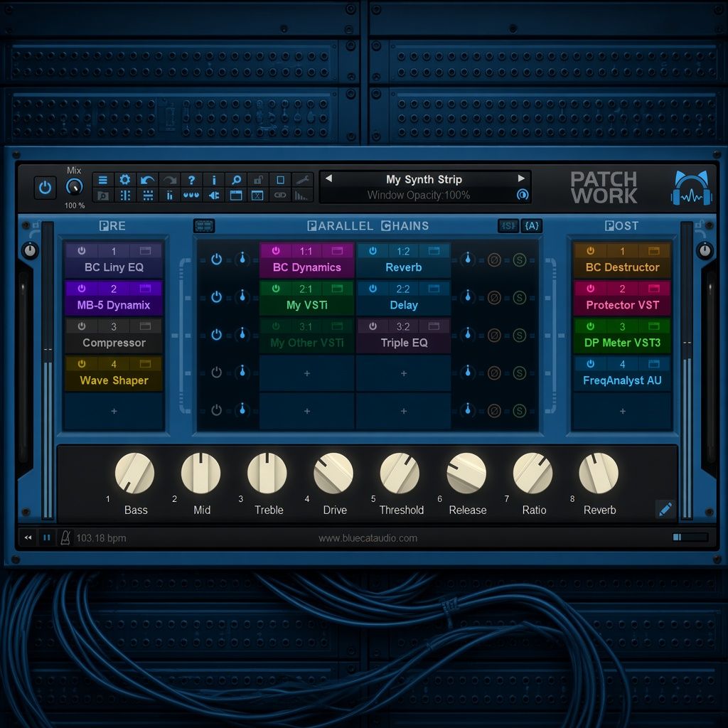The image size is (728, 728).
Task: Click the PRE section header
Action: click(112, 226)
